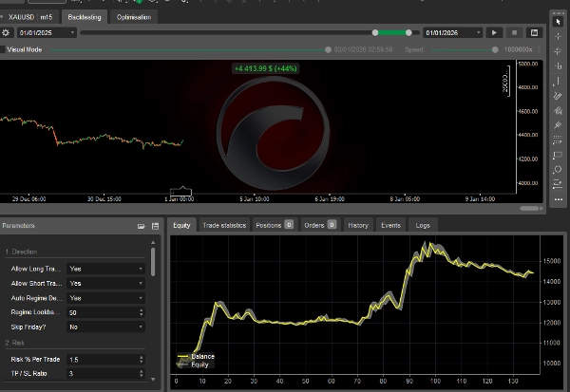Open Allow Short Trades dropdown
Image resolution: width=570 pixels, height=392 pixels.
[x=105, y=284]
